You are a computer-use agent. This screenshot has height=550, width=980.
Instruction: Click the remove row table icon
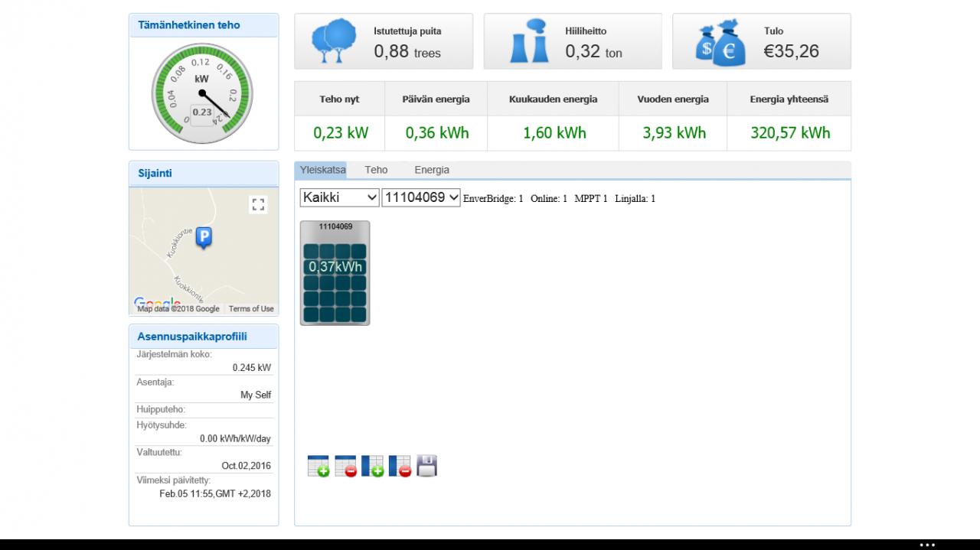point(345,466)
